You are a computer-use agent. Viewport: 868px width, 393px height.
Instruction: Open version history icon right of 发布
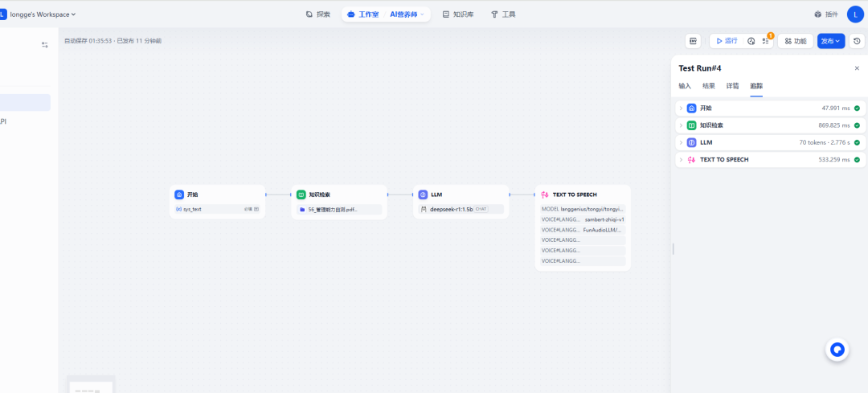(x=857, y=41)
